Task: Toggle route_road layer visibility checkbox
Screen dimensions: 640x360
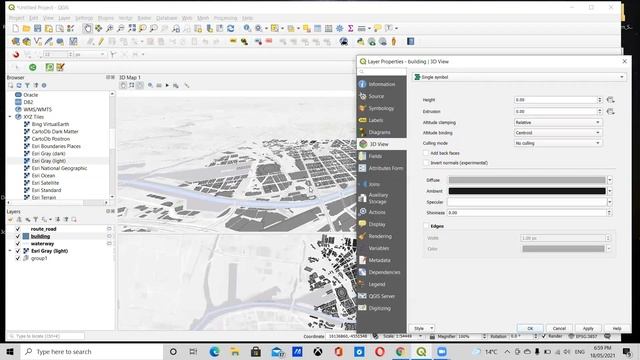Action: pos(18,229)
